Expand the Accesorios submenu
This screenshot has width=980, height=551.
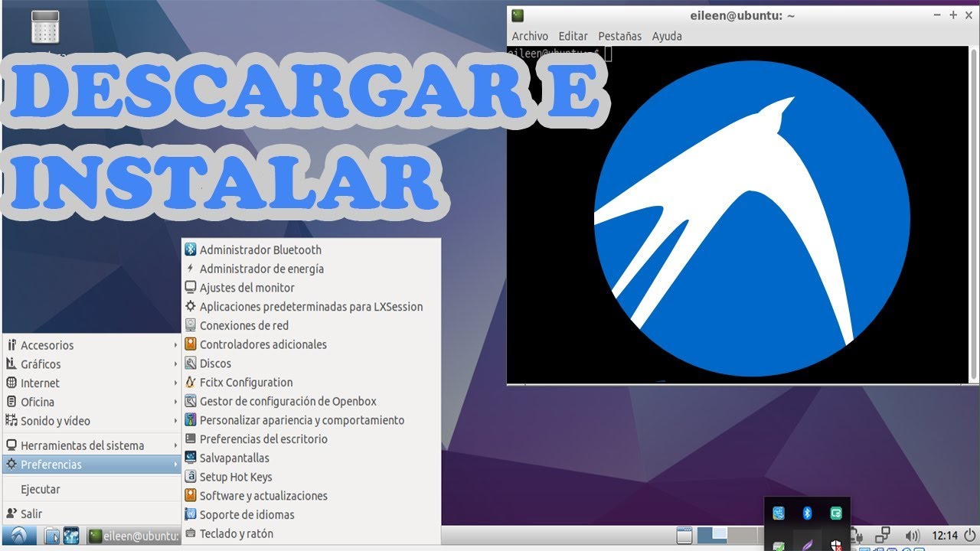[91, 345]
